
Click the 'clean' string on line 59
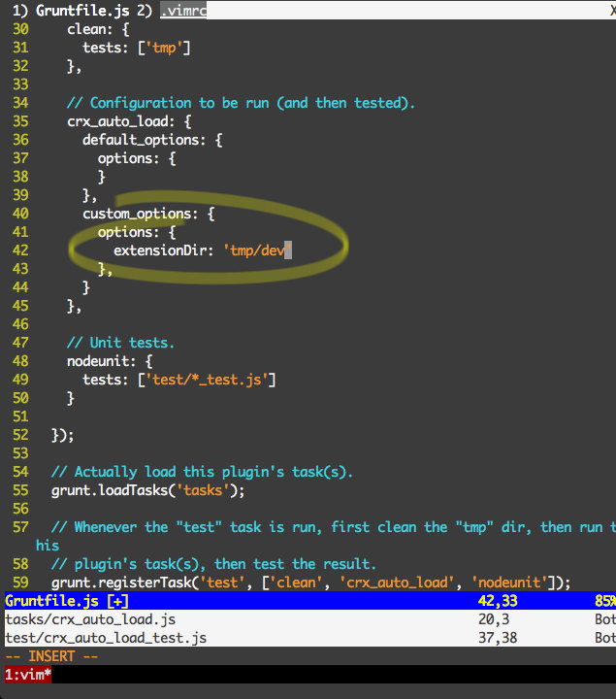[x=296, y=582]
